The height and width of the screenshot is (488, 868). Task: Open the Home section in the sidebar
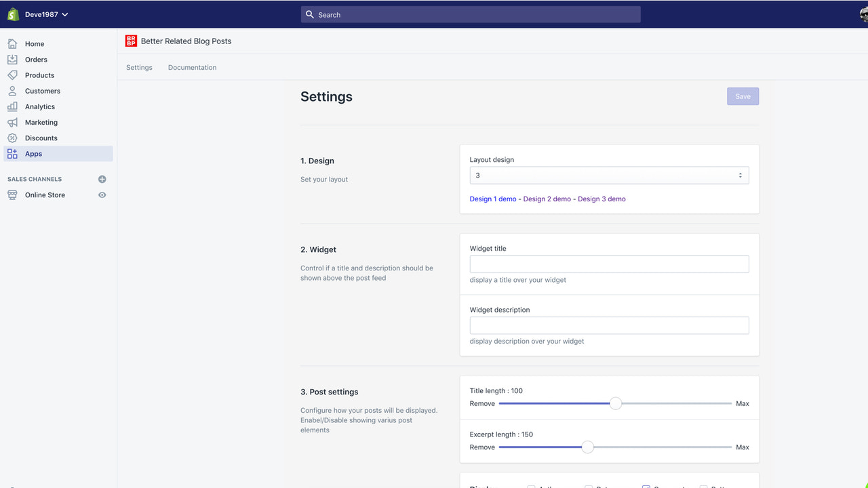33,43
